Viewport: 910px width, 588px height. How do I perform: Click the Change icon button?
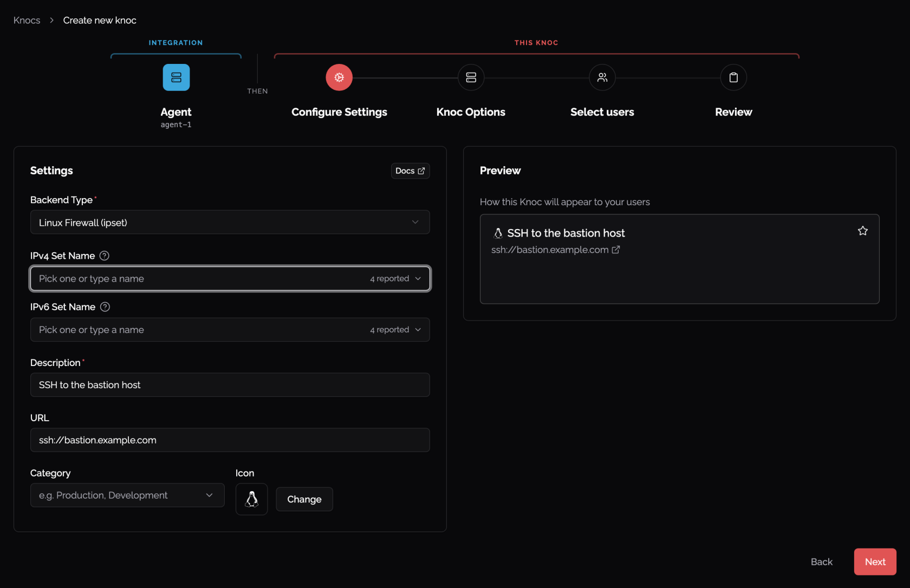(304, 499)
